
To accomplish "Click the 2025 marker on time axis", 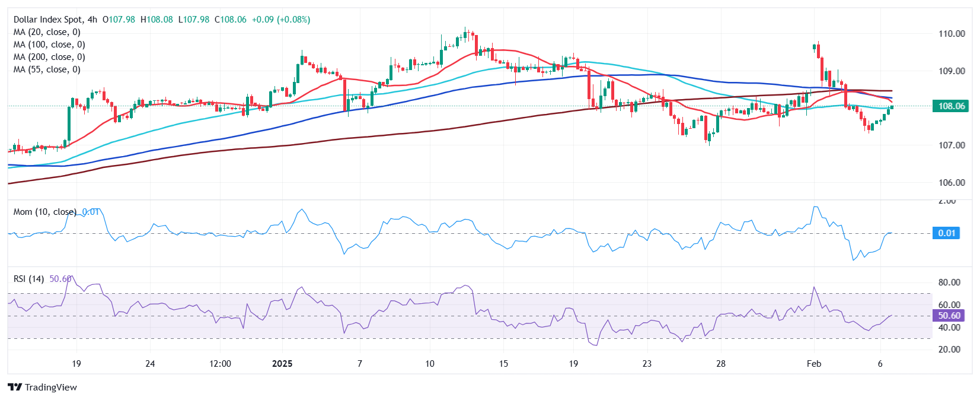I will click(282, 364).
